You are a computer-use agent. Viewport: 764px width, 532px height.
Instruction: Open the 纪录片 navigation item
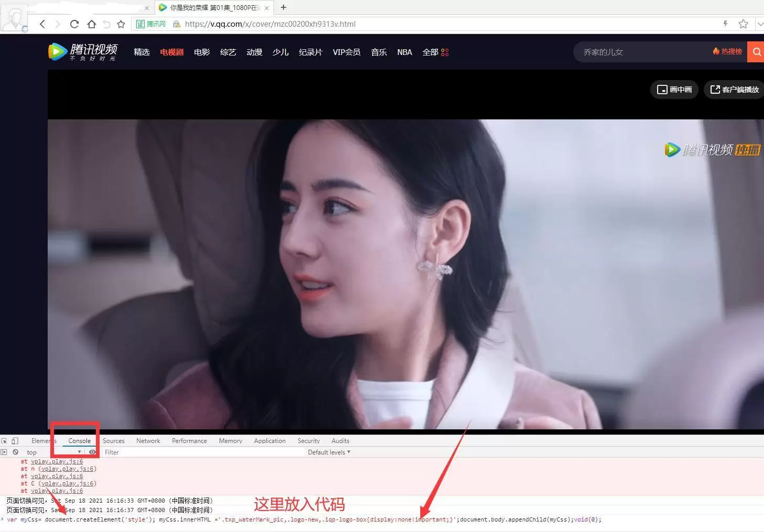(310, 52)
